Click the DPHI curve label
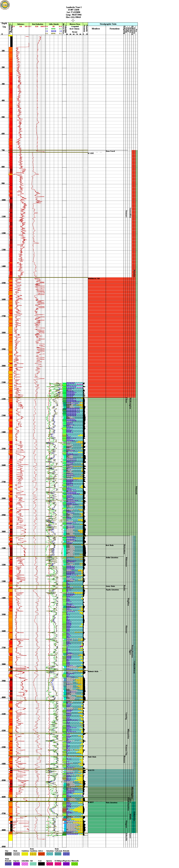 tap(53, 34)
